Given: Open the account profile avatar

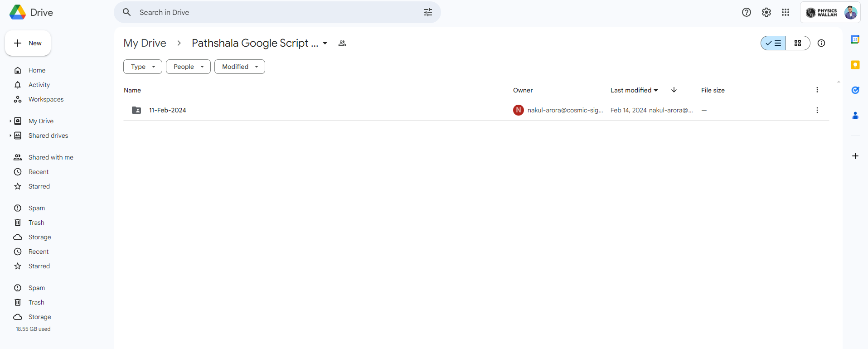Looking at the screenshot, I should pos(851,12).
